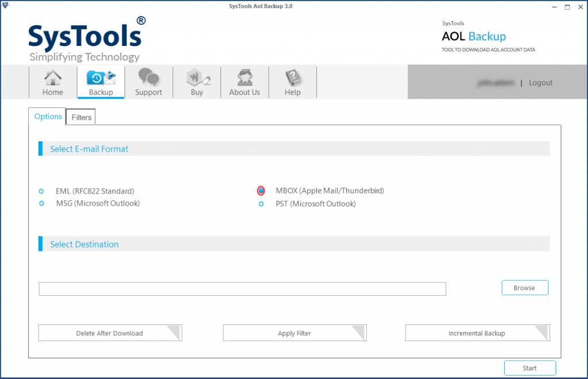This screenshot has width=588, height=379.
Task: Expand the Delete After Download options
Action: coord(110,332)
